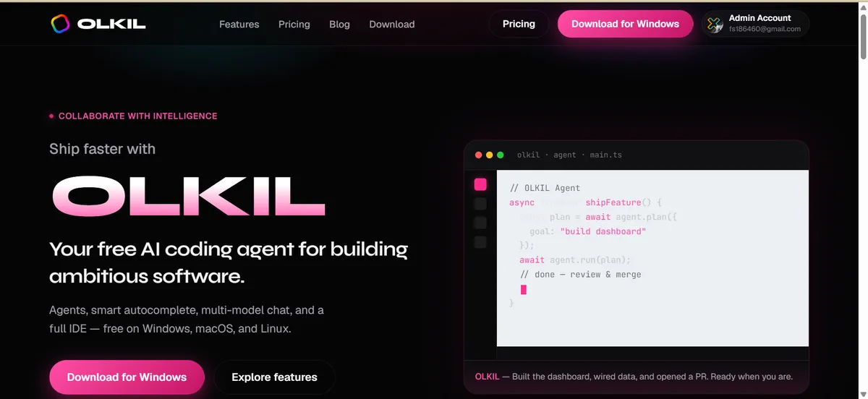Image resolution: width=868 pixels, height=399 pixels.
Task: Click the OLKIL wordmark in the header
Action: pos(111,24)
